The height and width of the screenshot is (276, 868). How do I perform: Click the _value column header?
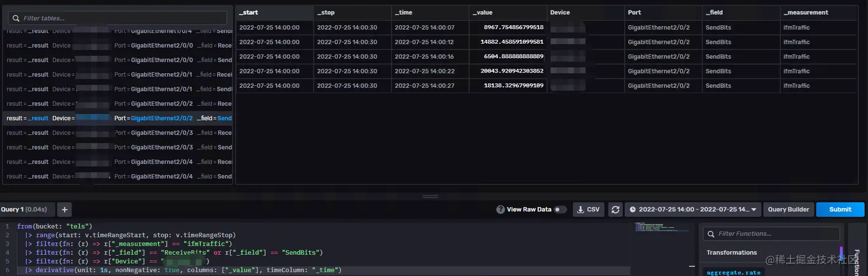507,13
